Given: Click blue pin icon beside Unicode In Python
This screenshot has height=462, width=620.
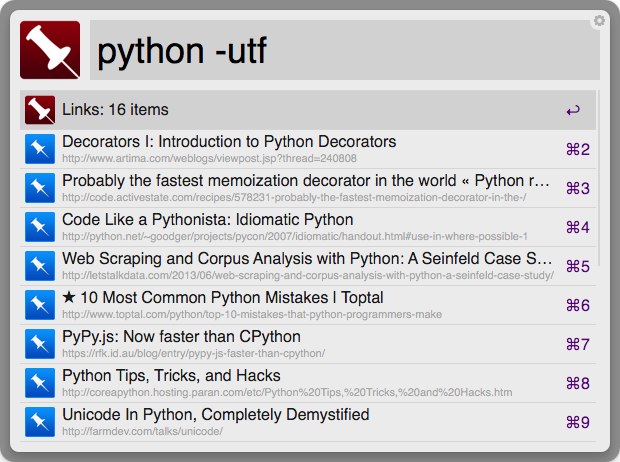Looking at the screenshot, I should point(39,422).
